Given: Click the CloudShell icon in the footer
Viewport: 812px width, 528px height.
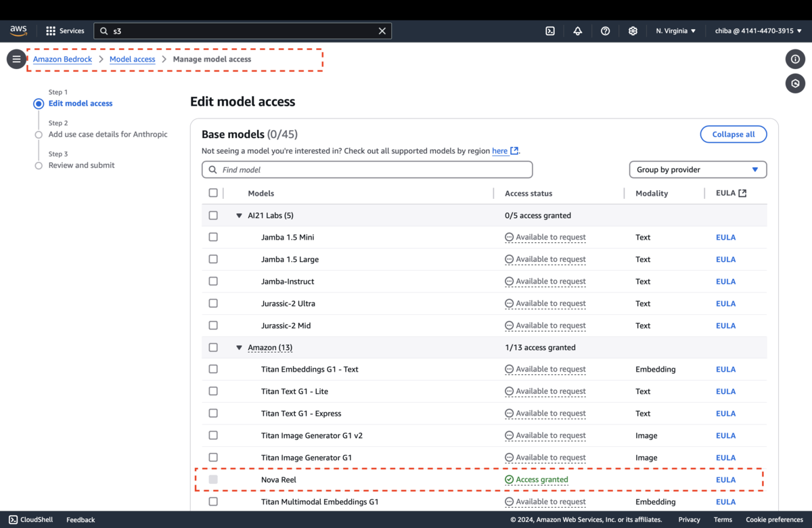Looking at the screenshot, I should click(14, 520).
